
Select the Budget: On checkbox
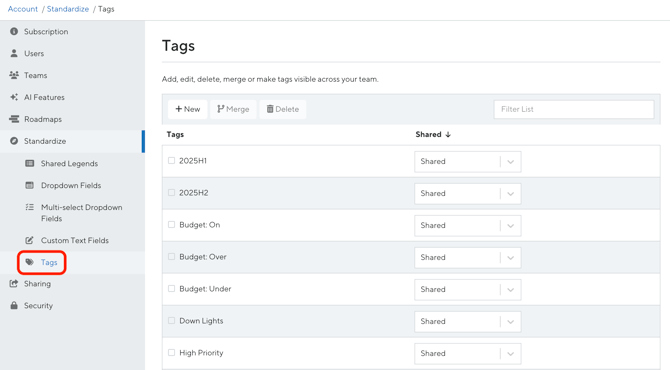(x=171, y=225)
